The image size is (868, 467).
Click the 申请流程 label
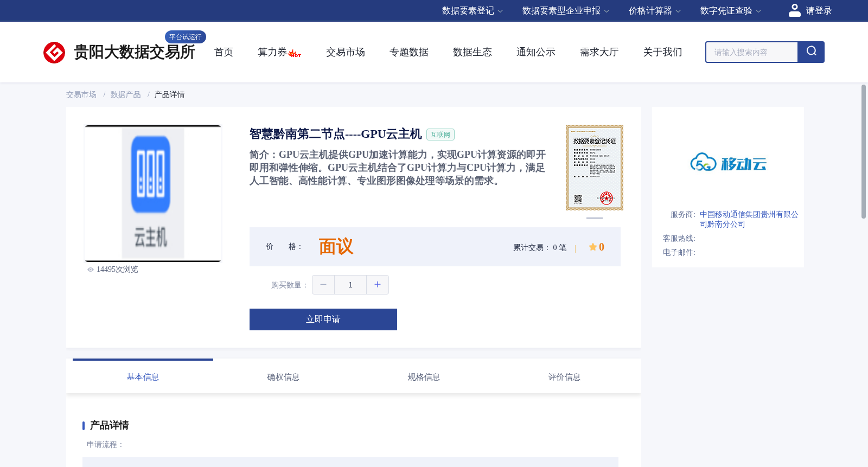(106, 444)
